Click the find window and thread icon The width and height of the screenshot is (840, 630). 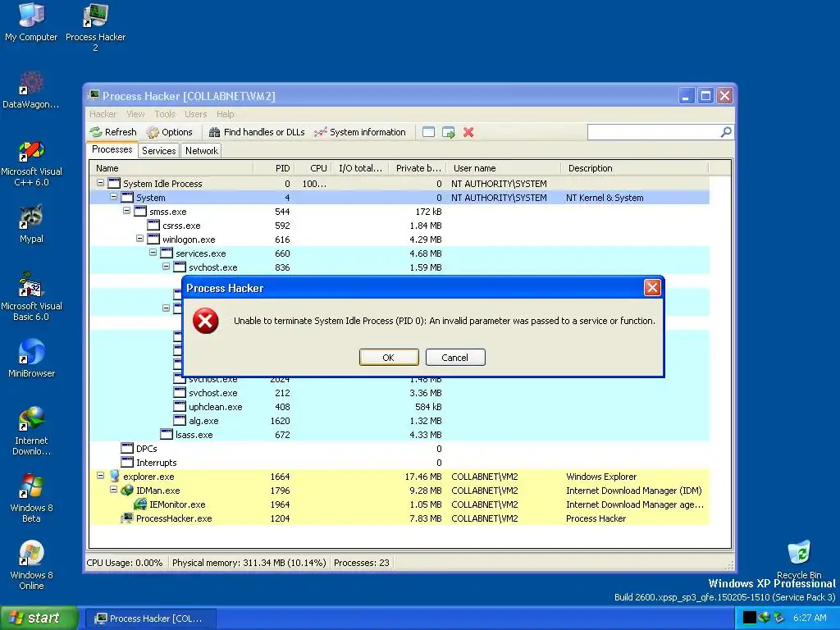pos(449,132)
